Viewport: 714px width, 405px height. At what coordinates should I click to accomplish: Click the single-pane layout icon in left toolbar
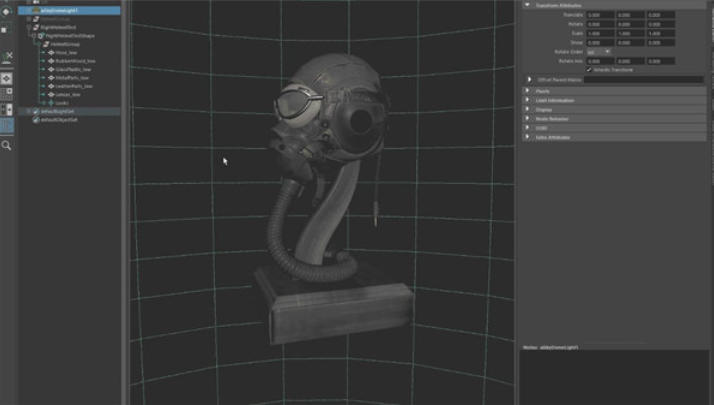coord(6,78)
